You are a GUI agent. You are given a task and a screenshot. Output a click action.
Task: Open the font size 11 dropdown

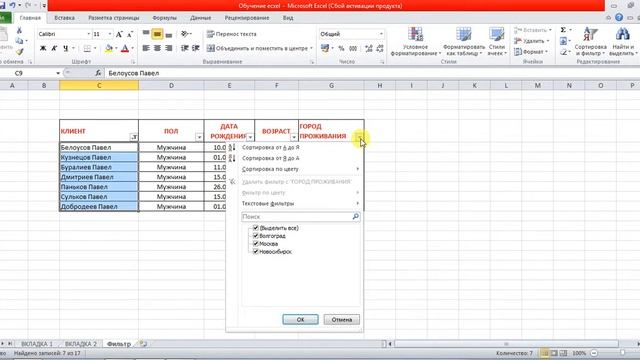[110, 34]
